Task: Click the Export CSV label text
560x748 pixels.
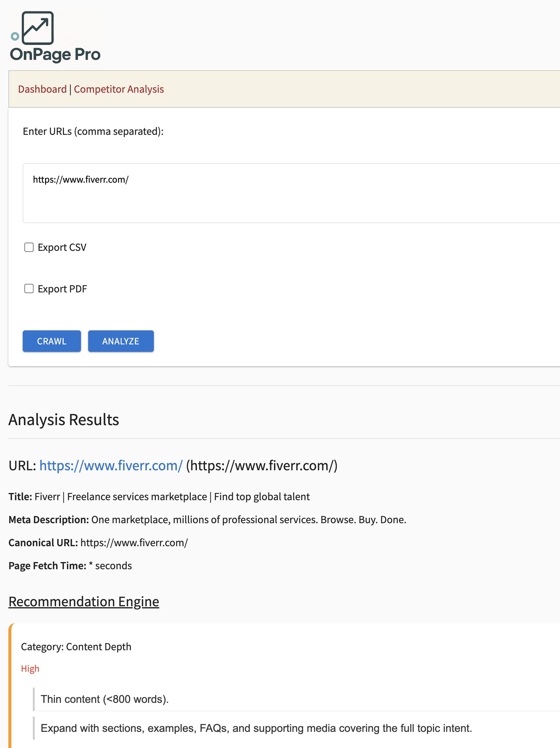Action: point(62,247)
